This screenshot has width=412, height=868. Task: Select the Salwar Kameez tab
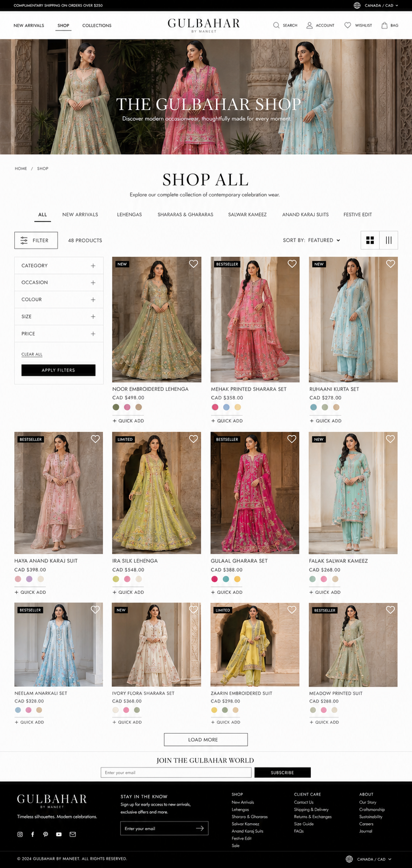(x=247, y=214)
